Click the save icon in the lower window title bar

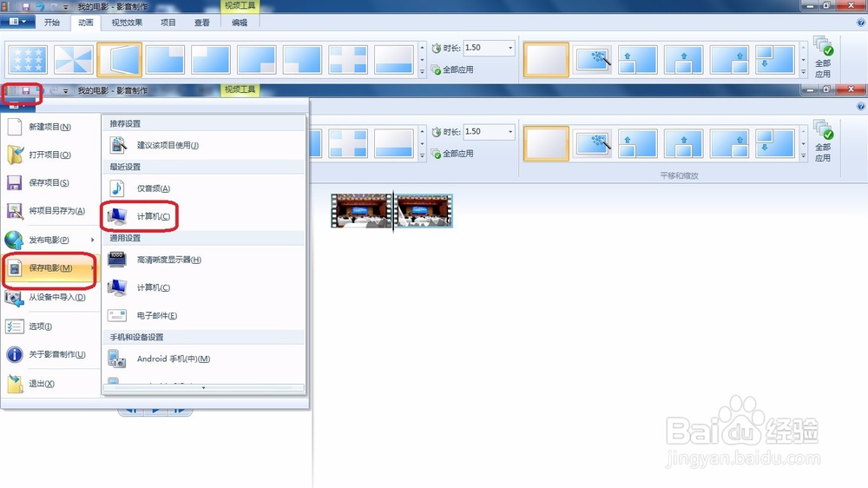tap(25, 90)
